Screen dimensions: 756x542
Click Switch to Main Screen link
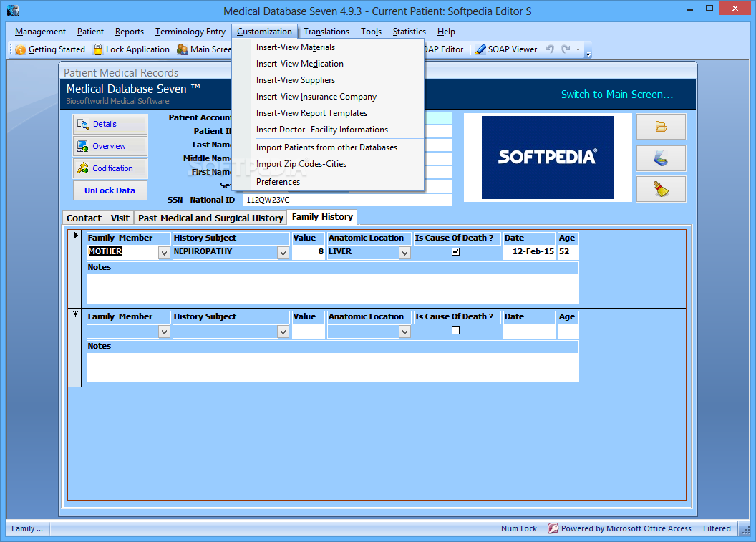pos(616,95)
